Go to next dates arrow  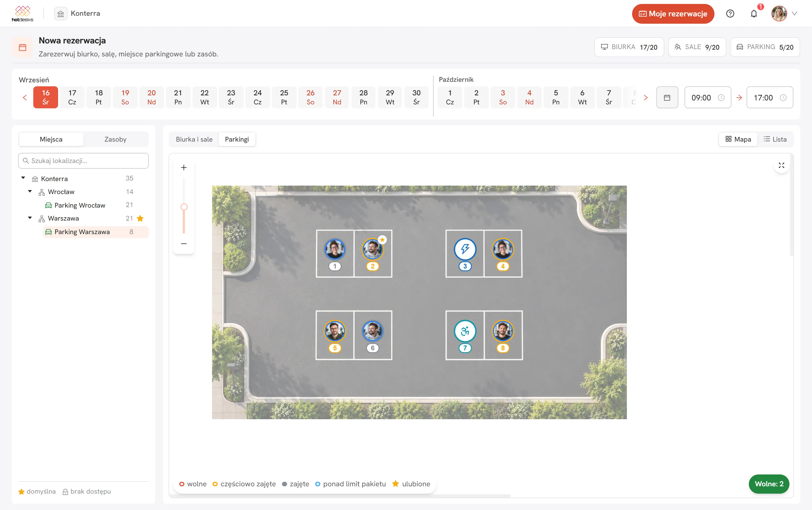(646, 98)
